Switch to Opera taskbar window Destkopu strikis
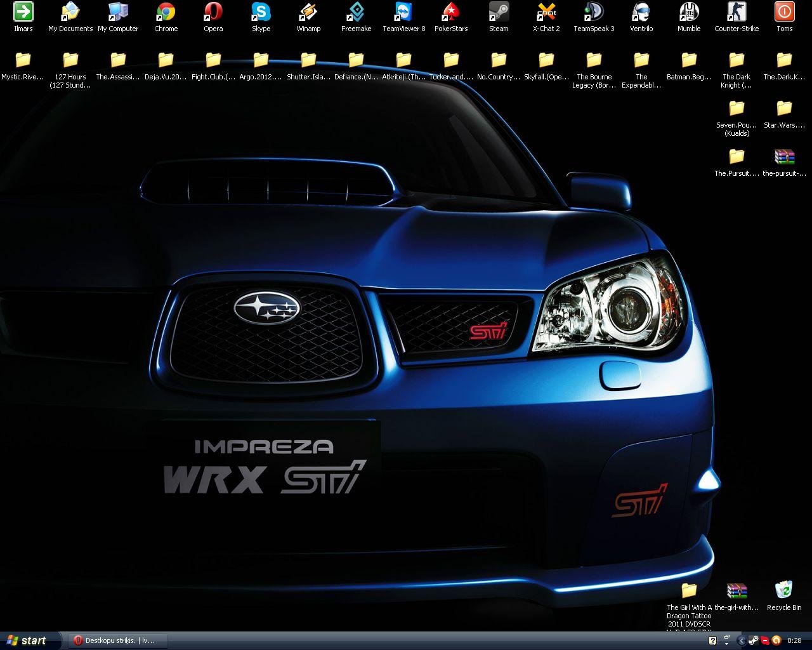 click(x=118, y=640)
